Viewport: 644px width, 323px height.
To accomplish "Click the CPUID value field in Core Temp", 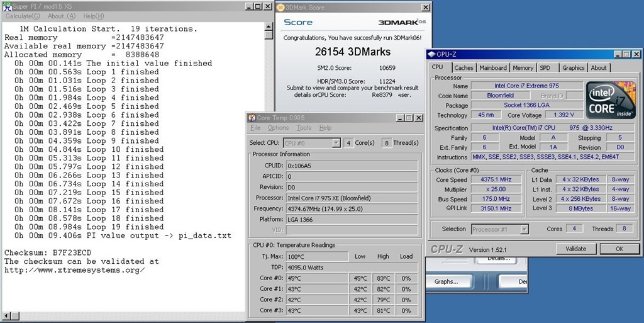I will click(350, 166).
